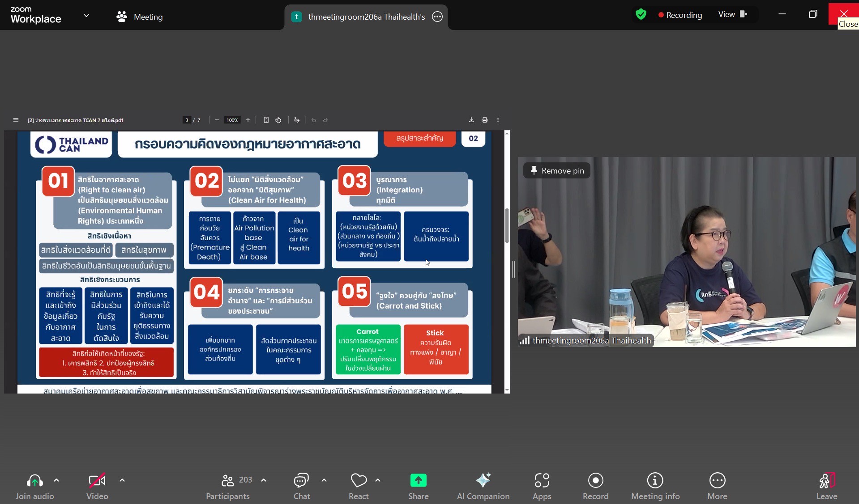Open Zoom Workplace dropdown arrow
The image size is (859, 504).
click(x=86, y=15)
